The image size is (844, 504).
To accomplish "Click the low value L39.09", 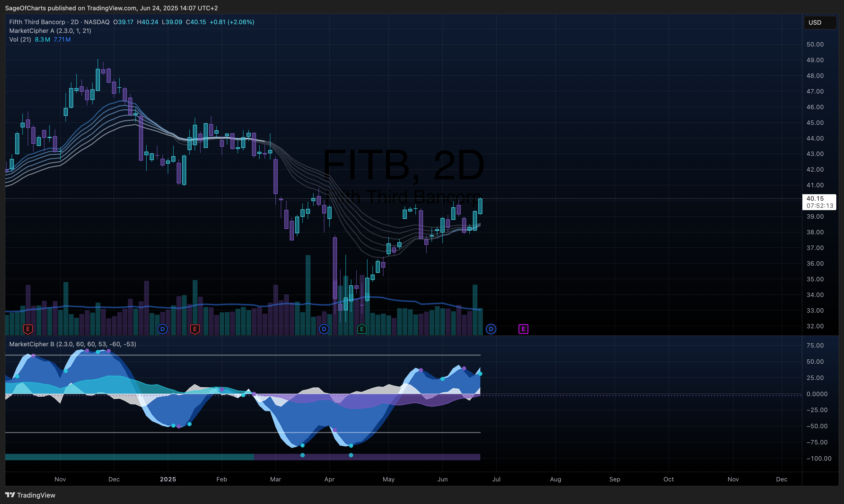I will 172,22.
